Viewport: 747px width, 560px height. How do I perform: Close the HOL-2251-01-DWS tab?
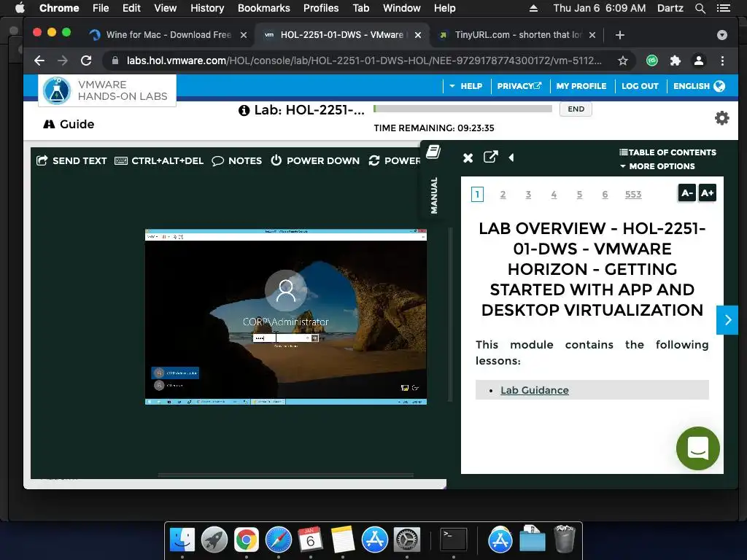(418, 35)
